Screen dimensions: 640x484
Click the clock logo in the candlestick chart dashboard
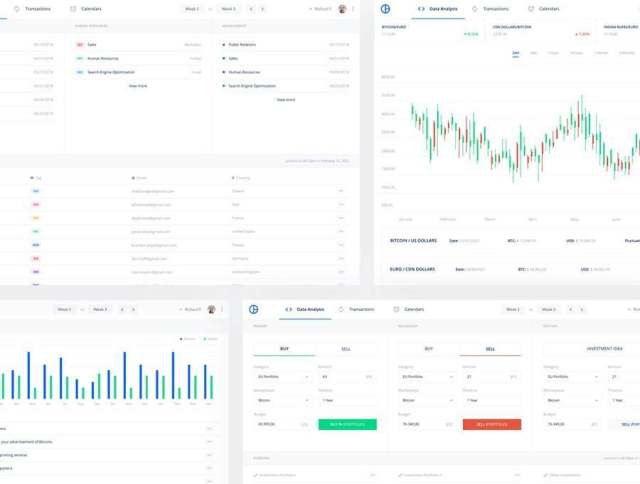click(x=385, y=9)
